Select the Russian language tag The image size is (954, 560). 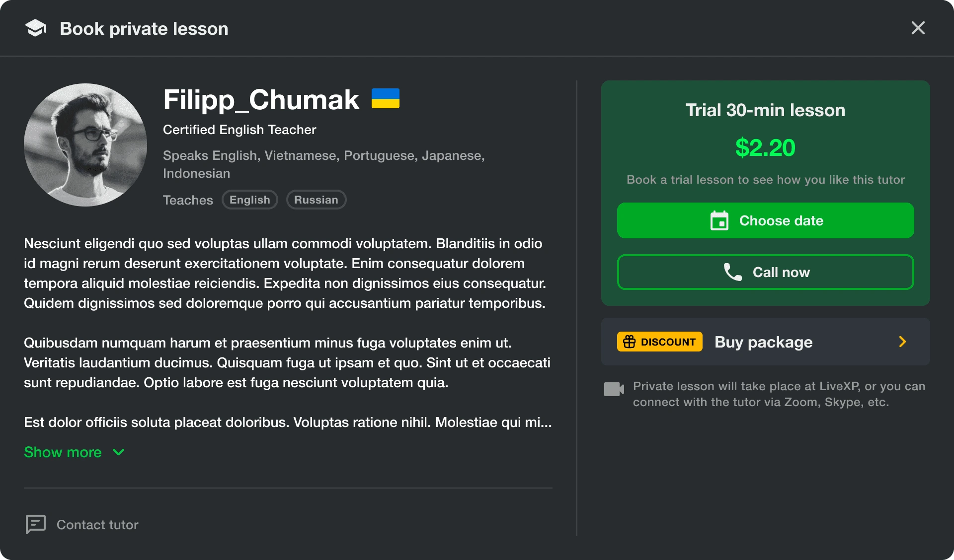316,200
